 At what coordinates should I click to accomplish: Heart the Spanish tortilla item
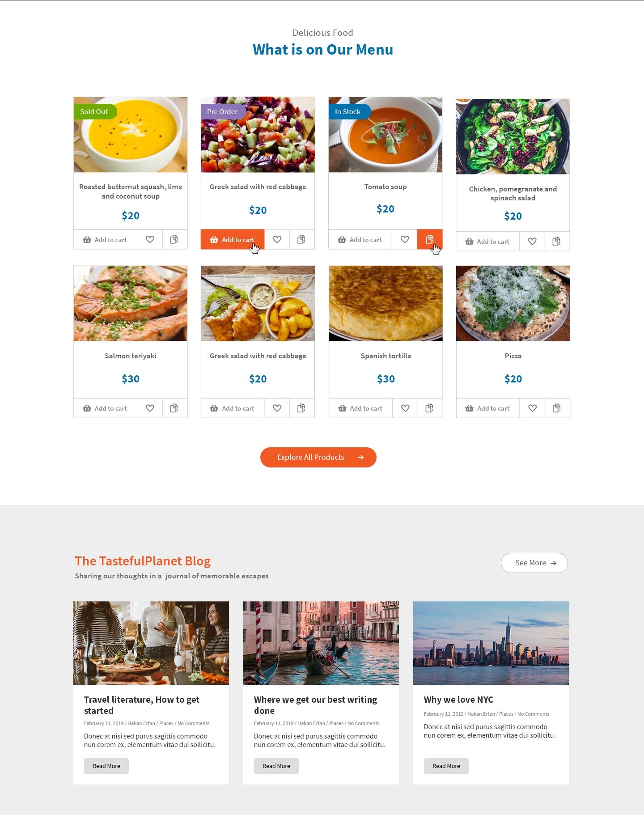tap(405, 408)
